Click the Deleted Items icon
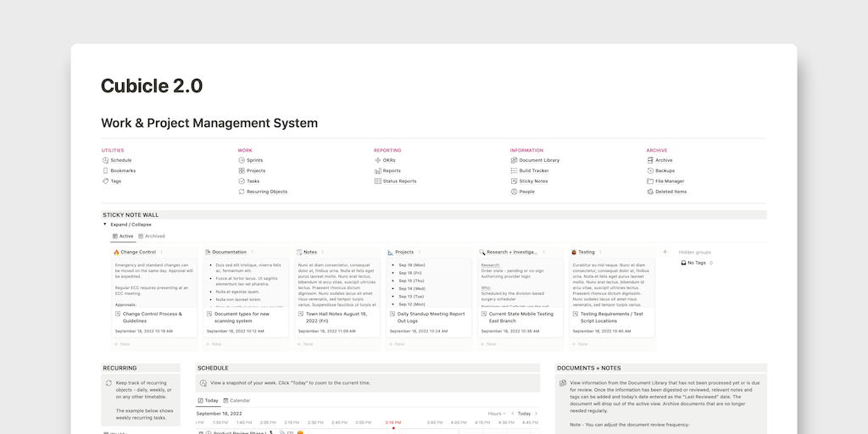Viewport: 868px width, 434px height. coord(650,192)
